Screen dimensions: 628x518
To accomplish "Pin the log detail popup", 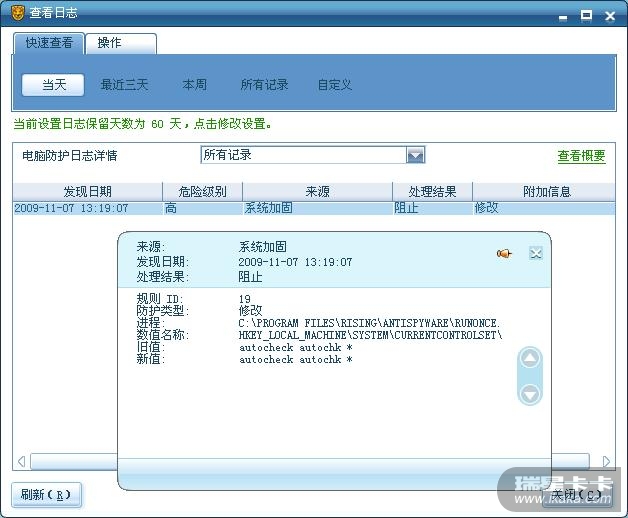I will point(504,253).
